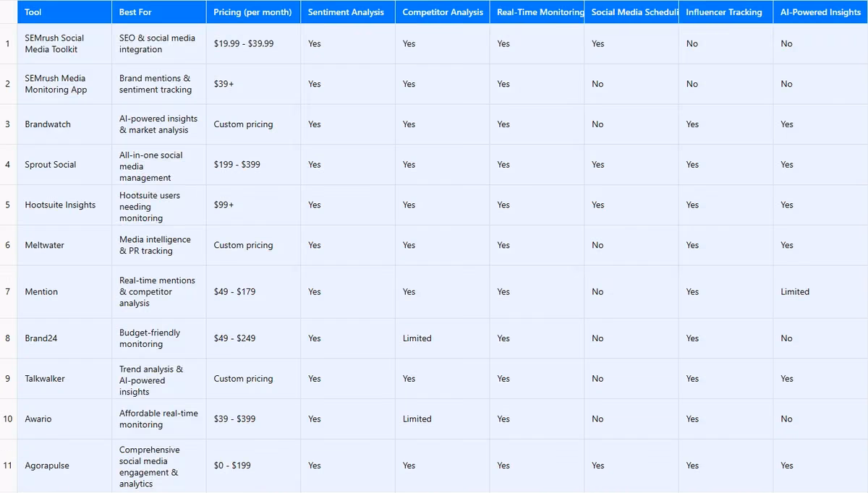The width and height of the screenshot is (868, 493).
Task: Click the Tool column header
Action: 64,12
